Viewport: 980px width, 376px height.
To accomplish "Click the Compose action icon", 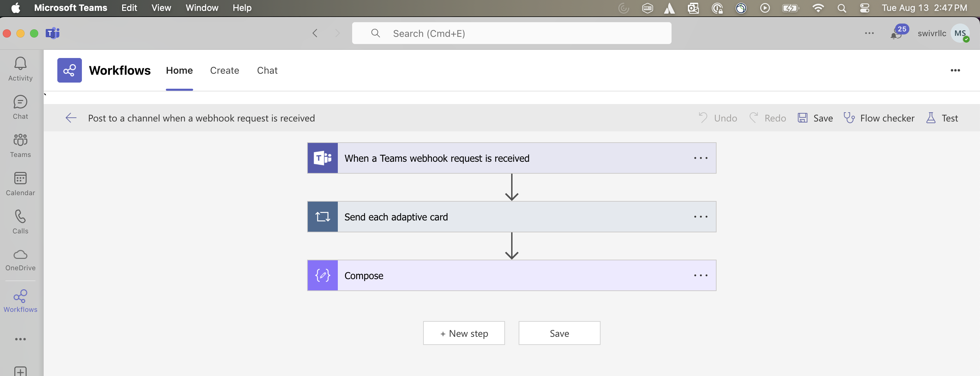I will (323, 275).
